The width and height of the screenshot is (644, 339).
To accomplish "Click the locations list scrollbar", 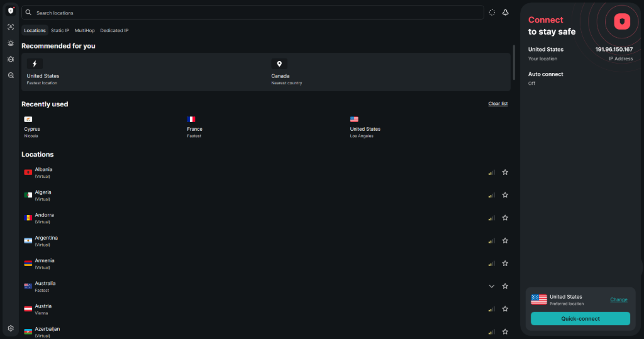I will click(514, 62).
